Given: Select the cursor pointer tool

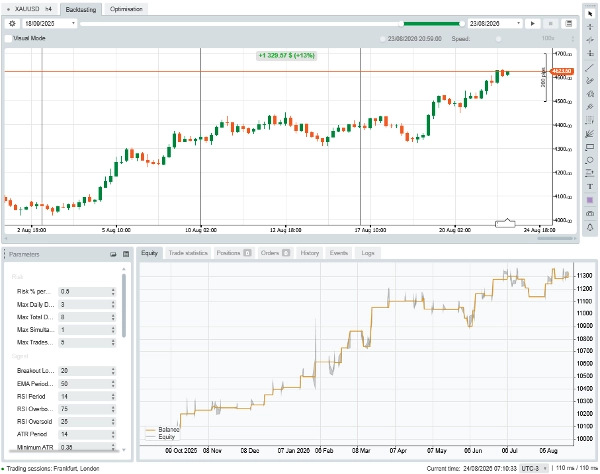Looking at the screenshot, I should coord(590,14).
